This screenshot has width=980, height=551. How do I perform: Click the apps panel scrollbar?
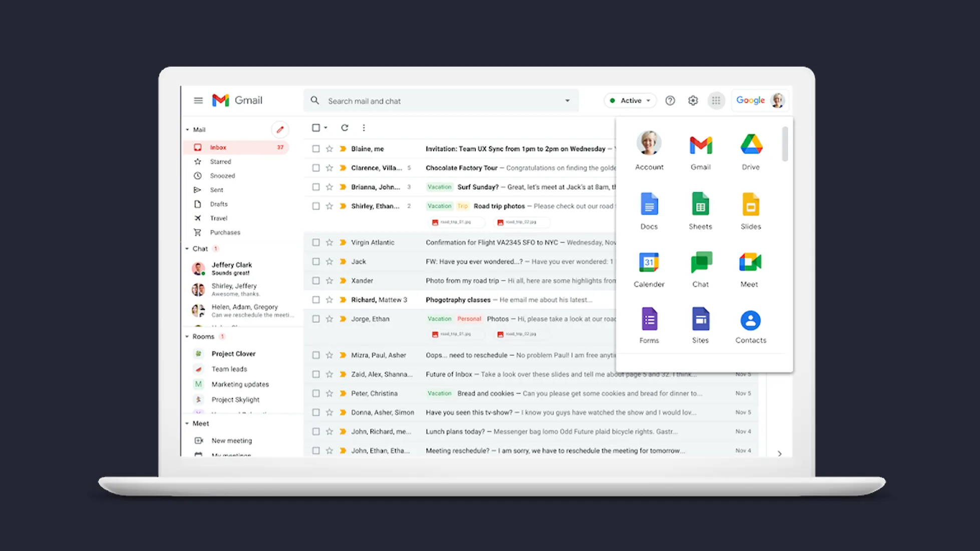[785, 144]
